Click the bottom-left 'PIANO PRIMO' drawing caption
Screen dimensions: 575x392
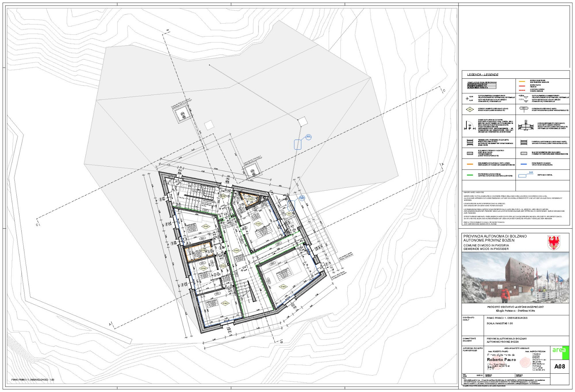click(33, 380)
